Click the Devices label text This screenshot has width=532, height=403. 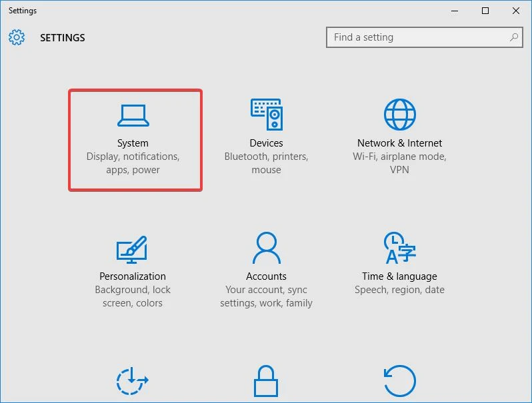tap(267, 143)
